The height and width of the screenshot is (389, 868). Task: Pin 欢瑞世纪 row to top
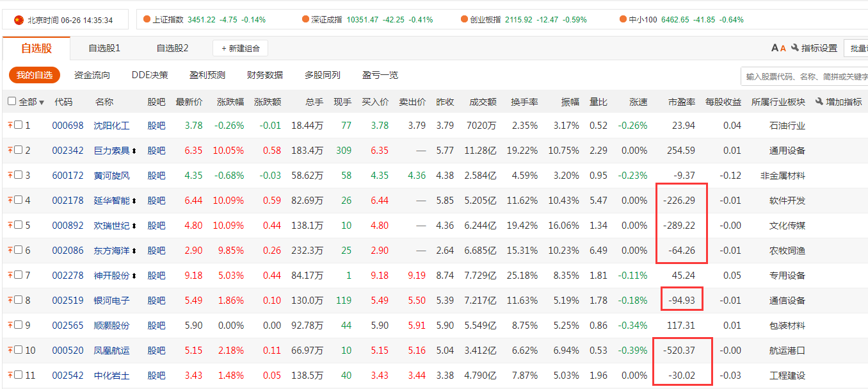pyautogui.click(x=10, y=225)
